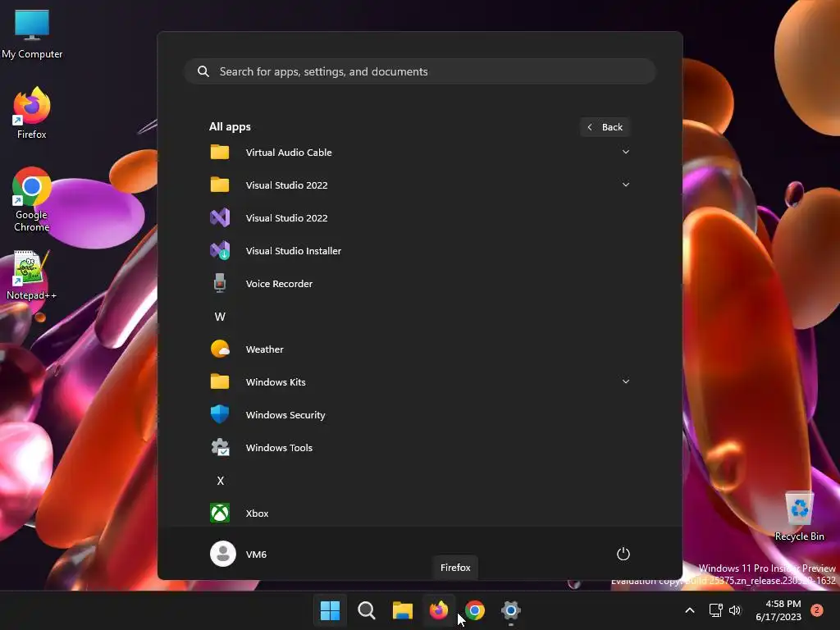The image size is (840, 630).
Task: Jump to letter W section header
Action: [220, 317]
